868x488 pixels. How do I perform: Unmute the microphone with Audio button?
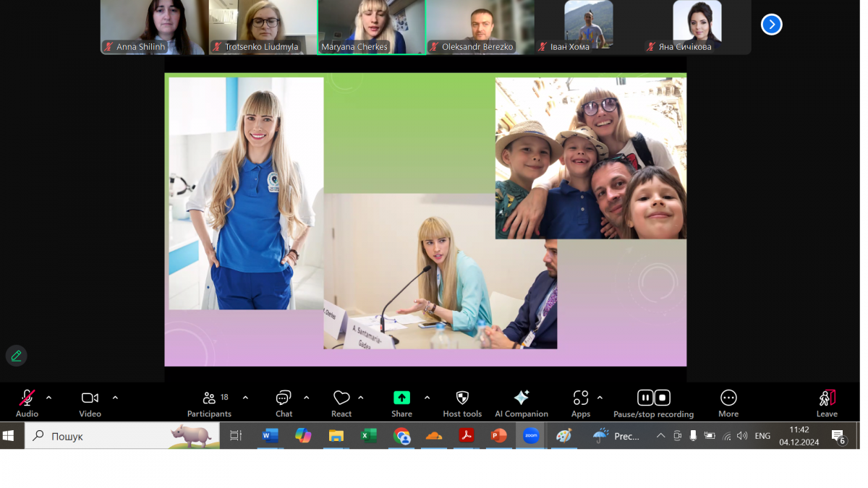(x=27, y=398)
